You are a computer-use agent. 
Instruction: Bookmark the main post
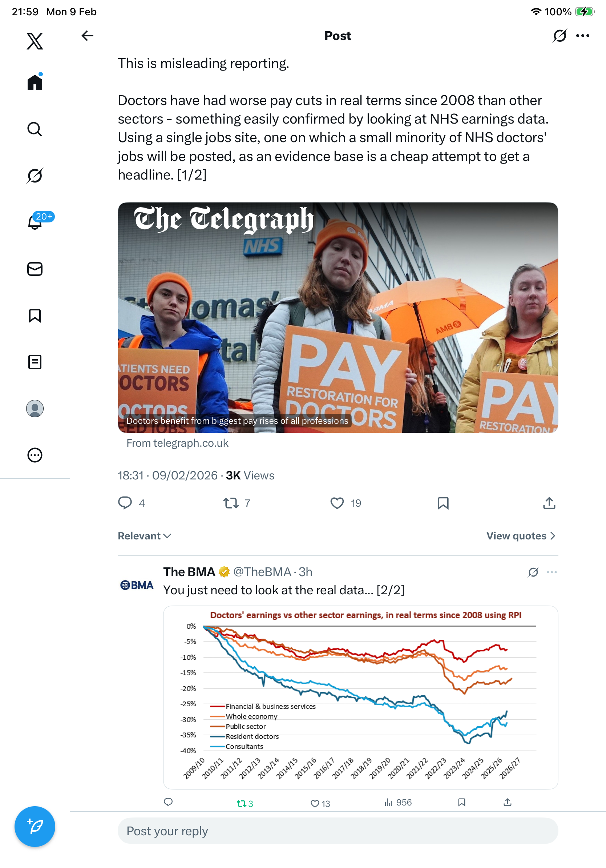[443, 503]
